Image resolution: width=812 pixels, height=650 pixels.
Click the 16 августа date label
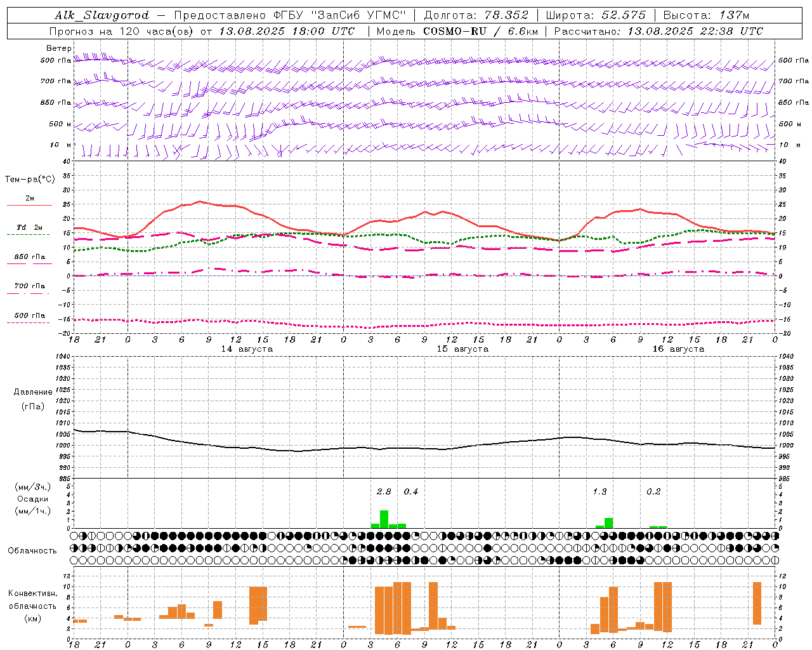click(x=678, y=348)
